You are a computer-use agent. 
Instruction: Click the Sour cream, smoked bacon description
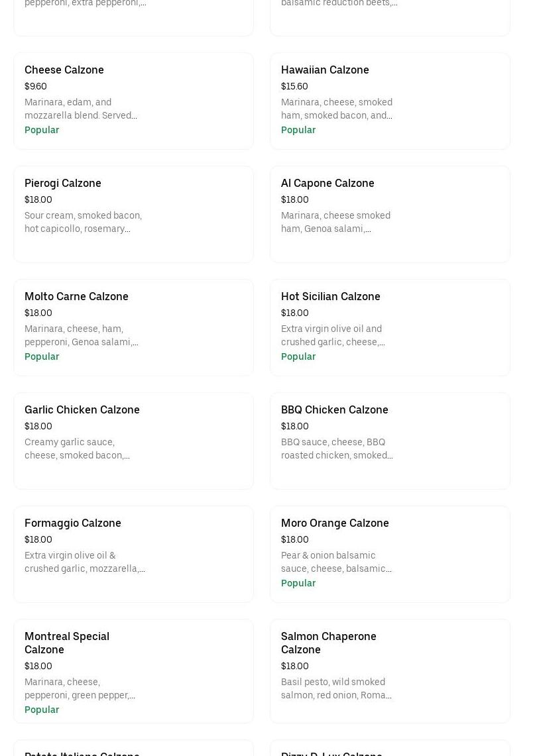point(83,222)
